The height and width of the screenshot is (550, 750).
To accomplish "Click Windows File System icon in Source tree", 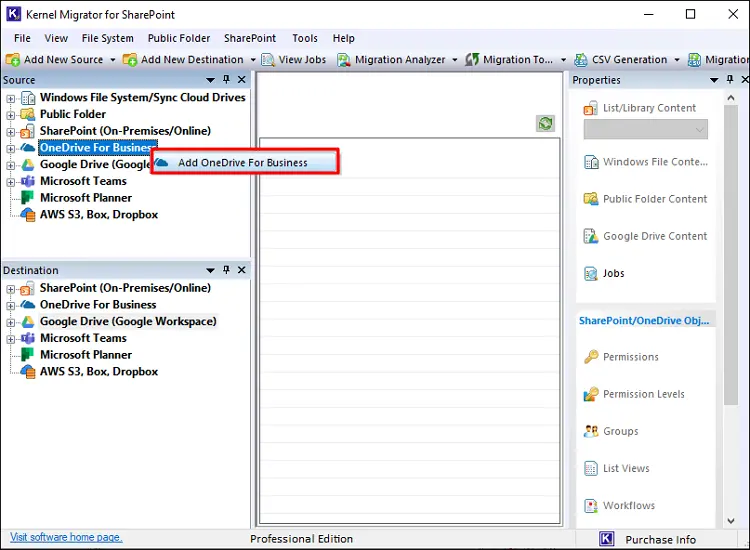I will (28, 98).
